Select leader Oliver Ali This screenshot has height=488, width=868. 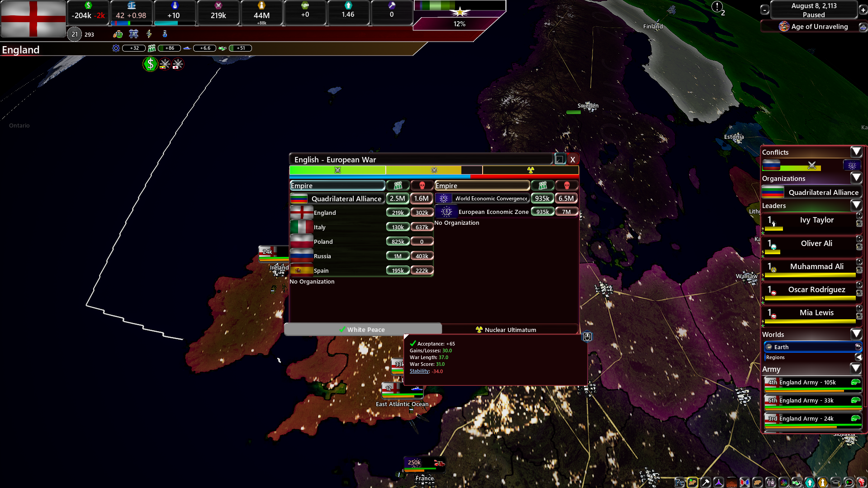coord(812,246)
